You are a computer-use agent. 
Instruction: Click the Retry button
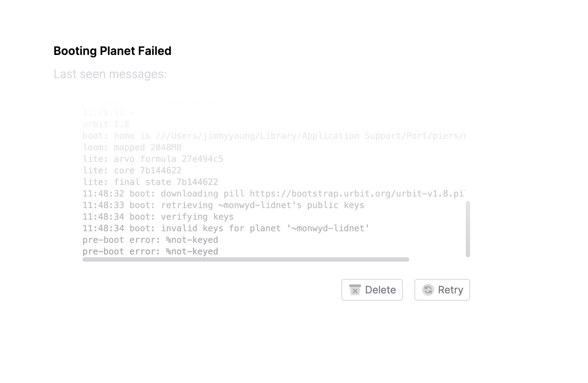click(x=442, y=290)
